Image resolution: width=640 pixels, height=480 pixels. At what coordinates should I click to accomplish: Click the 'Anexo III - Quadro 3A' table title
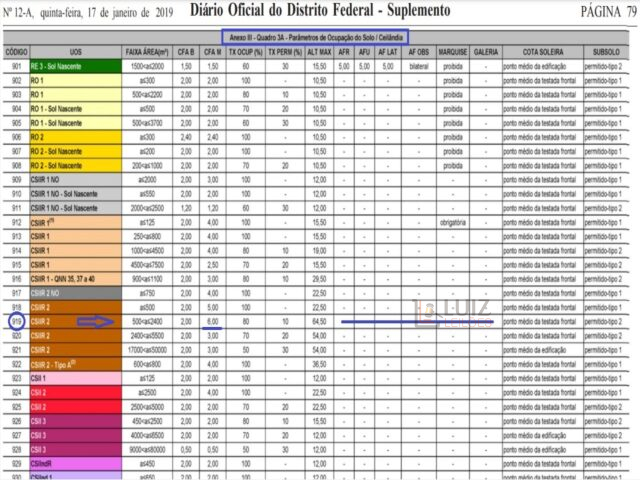pos(315,37)
